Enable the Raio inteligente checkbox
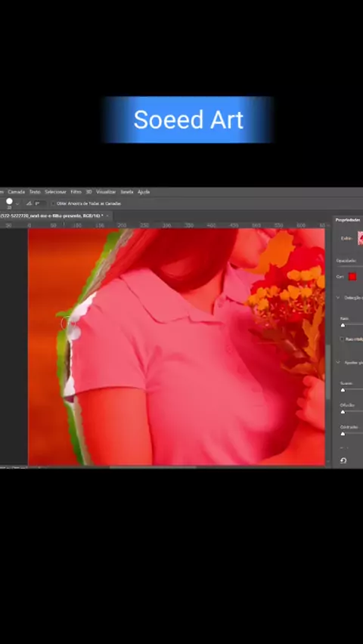363x644 pixels. [342, 339]
